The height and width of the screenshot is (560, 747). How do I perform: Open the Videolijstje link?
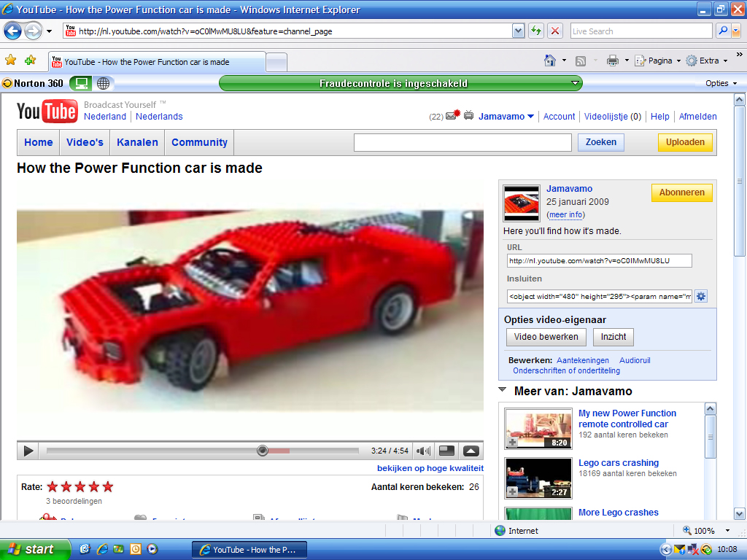(x=612, y=117)
